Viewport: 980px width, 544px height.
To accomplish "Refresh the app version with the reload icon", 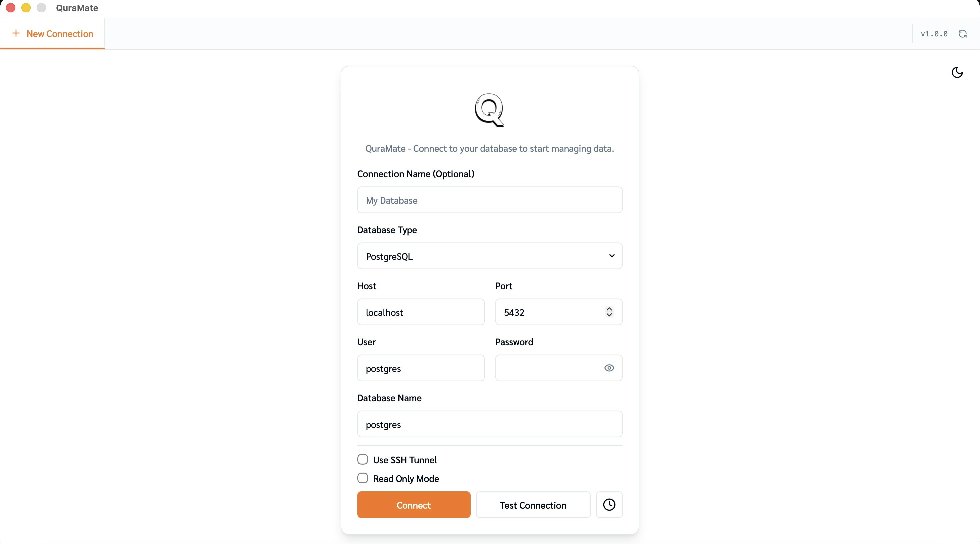I will tap(963, 34).
